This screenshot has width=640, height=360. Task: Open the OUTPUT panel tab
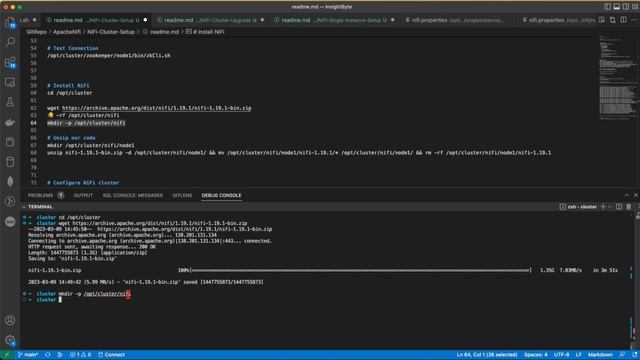click(x=83, y=196)
